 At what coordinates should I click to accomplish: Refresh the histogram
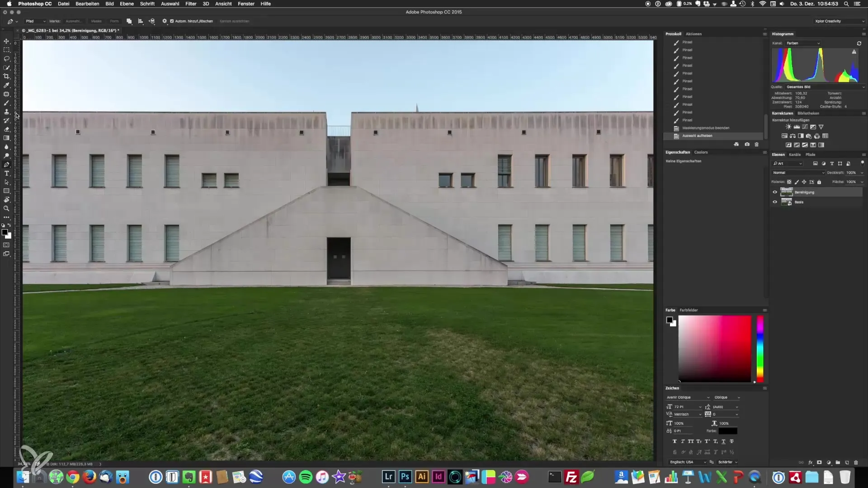[859, 43]
